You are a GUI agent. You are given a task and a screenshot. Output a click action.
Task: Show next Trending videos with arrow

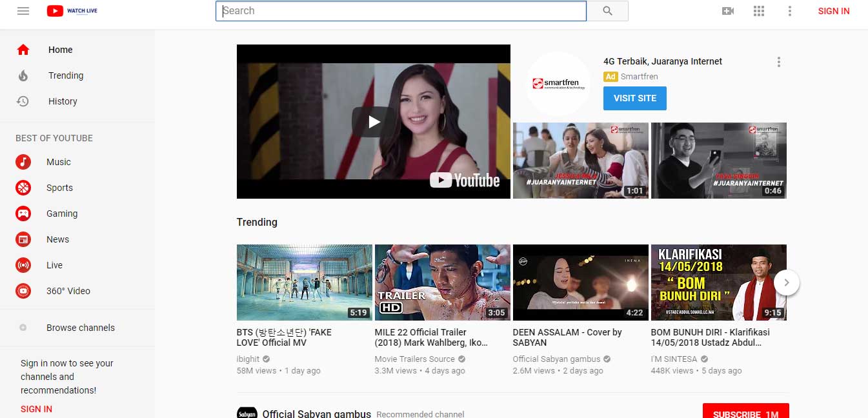pyautogui.click(x=787, y=283)
